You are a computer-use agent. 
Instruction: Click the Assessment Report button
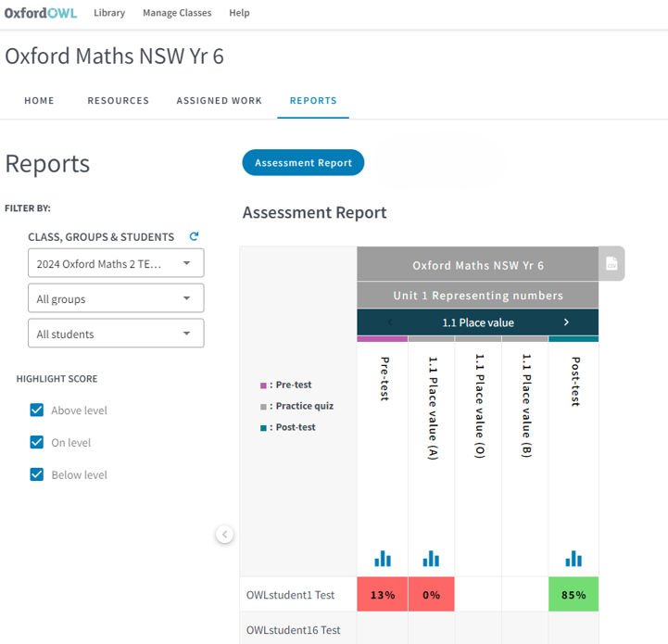tap(303, 163)
